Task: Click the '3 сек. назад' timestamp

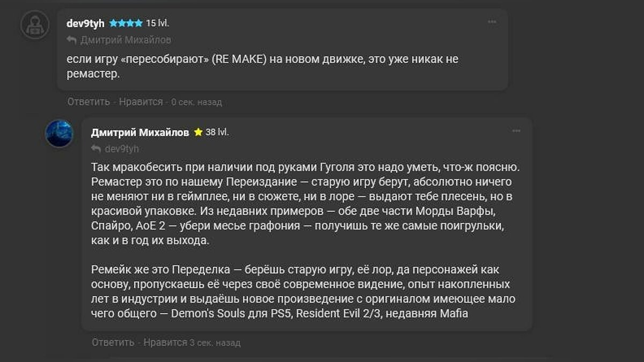Action: click(x=215, y=342)
